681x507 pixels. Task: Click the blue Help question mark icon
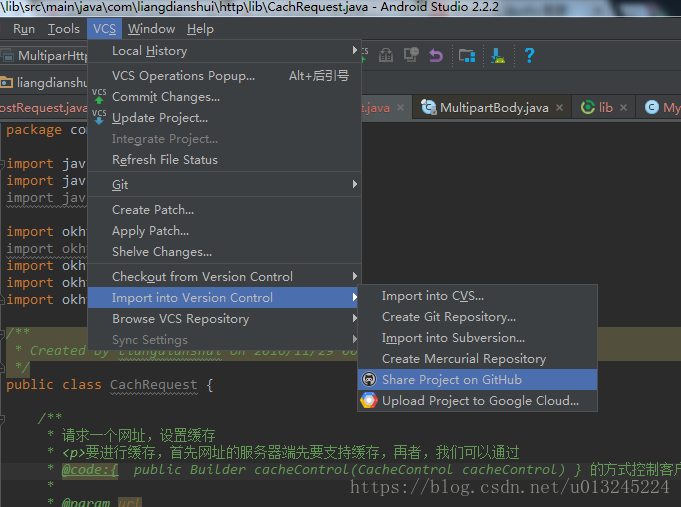coord(529,55)
